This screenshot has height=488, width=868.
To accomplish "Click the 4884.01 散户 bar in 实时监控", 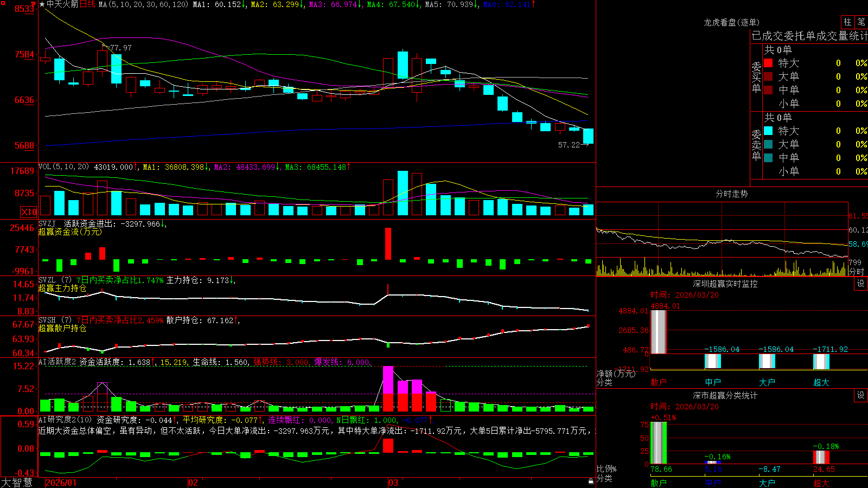I will (x=658, y=331).
